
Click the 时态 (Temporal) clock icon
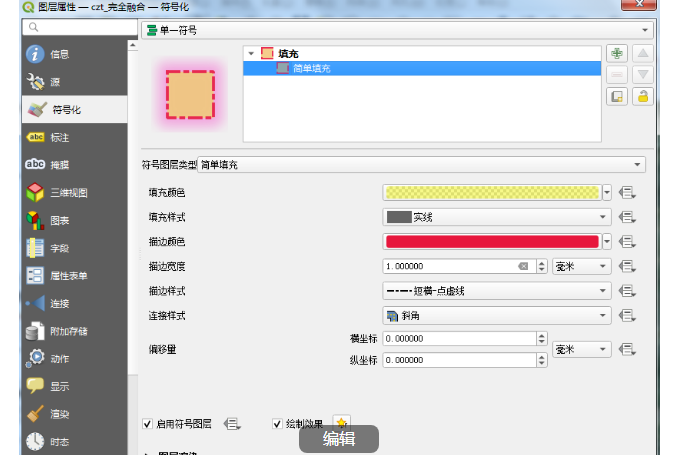point(35,442)
